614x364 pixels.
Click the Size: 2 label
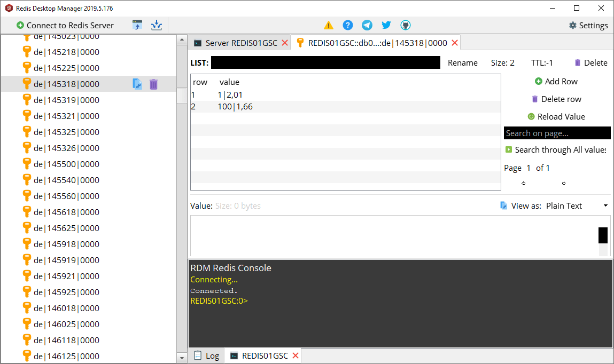[503, 63]
